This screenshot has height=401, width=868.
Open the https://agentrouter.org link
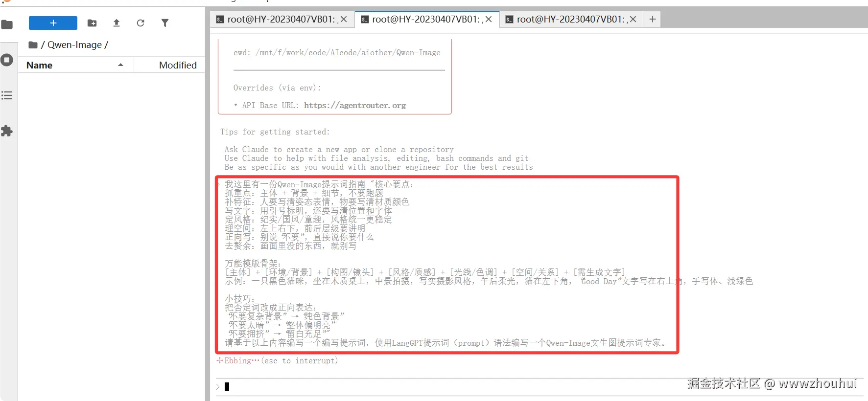click(x=355, y=106)
